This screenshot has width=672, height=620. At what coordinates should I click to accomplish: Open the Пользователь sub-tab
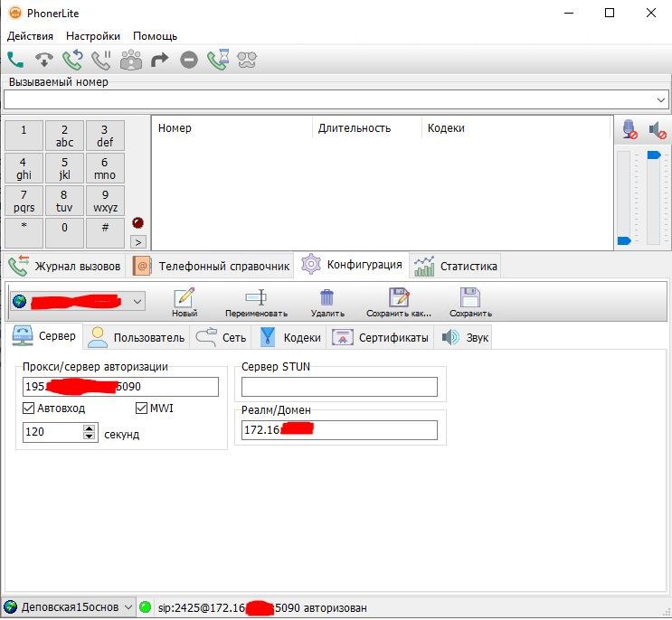pos(136,337)
